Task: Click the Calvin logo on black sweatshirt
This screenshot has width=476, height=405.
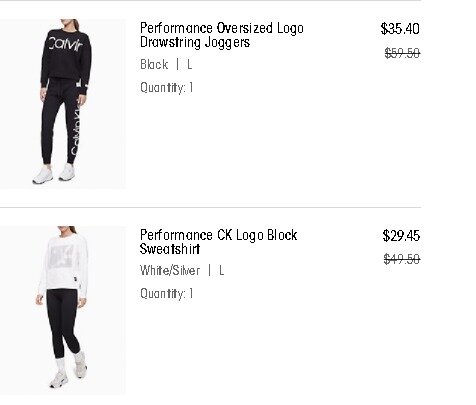Action: click(65, 44)
